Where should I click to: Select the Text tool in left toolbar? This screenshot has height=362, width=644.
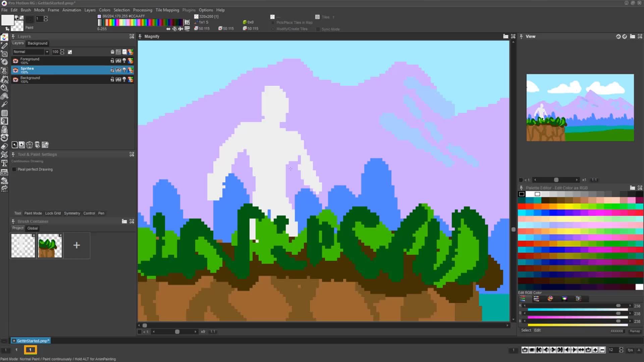pyautogui.click(x=4, y=163)
